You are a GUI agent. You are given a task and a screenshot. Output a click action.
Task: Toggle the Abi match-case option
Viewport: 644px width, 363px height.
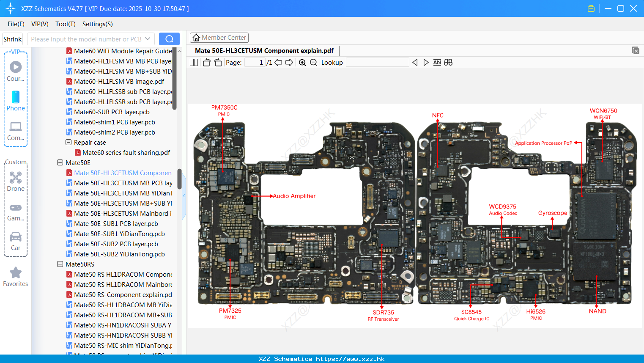pyautogui.click(x=437, y=63)
